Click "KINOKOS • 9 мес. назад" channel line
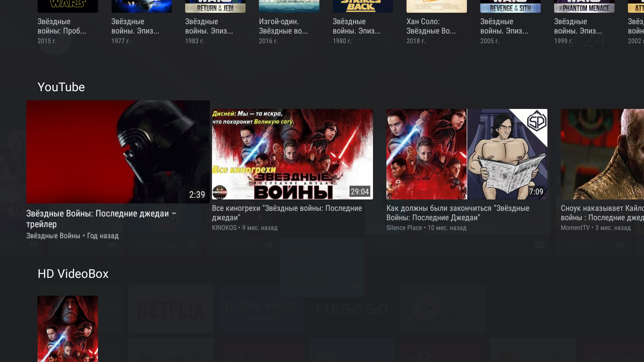 (245, 228)
